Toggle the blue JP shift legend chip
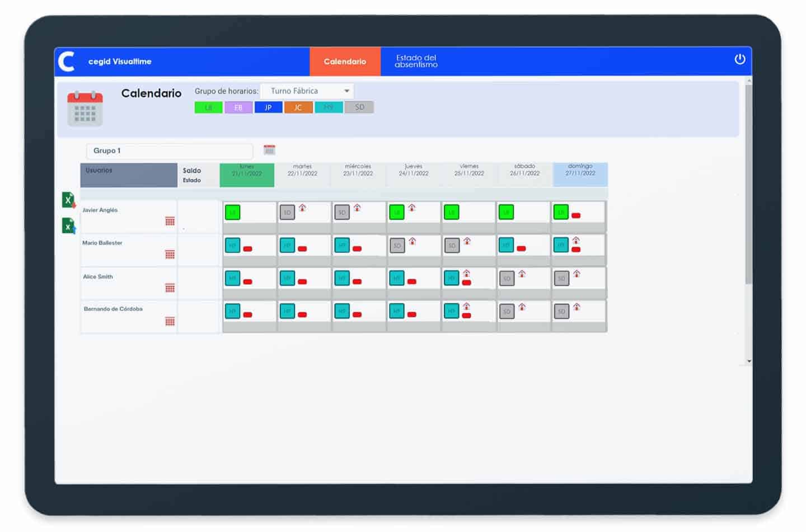The image size is (806, 532). click(269, 107)
